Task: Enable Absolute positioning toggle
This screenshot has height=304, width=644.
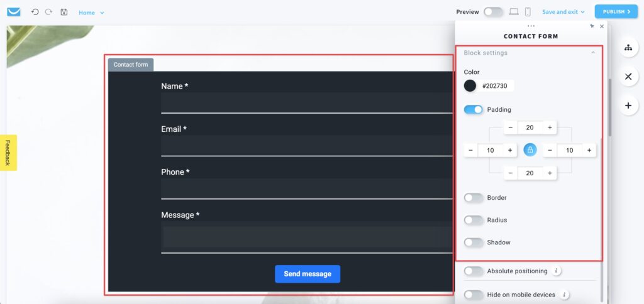Action: pos(474,271)
